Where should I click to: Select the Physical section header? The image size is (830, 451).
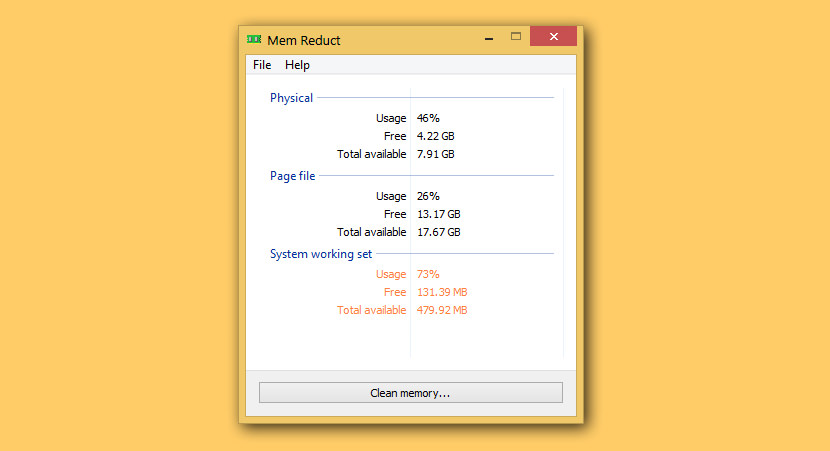(x=291, y=98)
